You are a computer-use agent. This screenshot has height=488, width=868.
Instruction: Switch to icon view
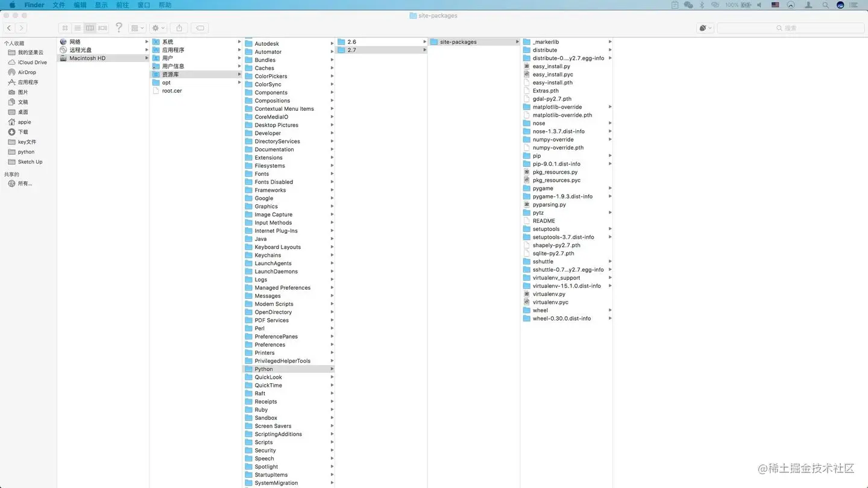click(65, 28)
